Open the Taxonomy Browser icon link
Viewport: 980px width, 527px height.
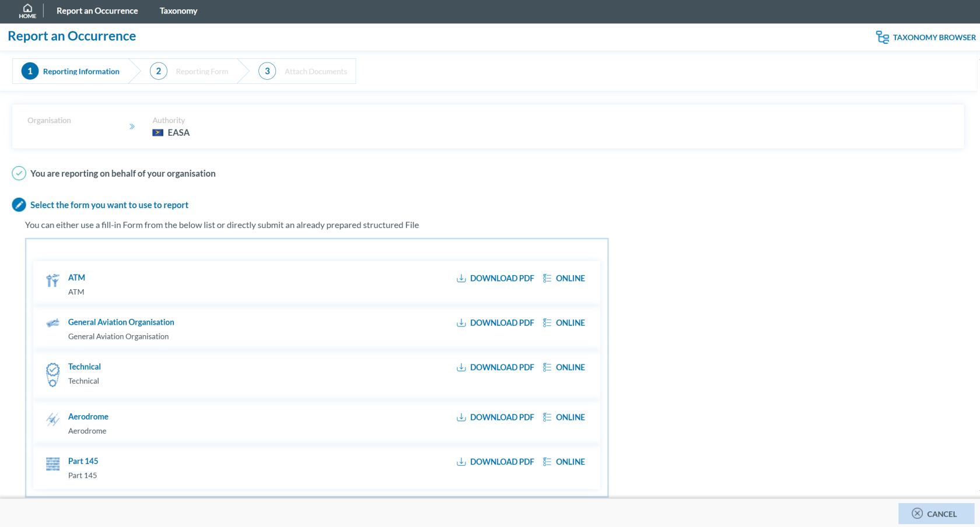pyautogui.click(x=882, y=37)
